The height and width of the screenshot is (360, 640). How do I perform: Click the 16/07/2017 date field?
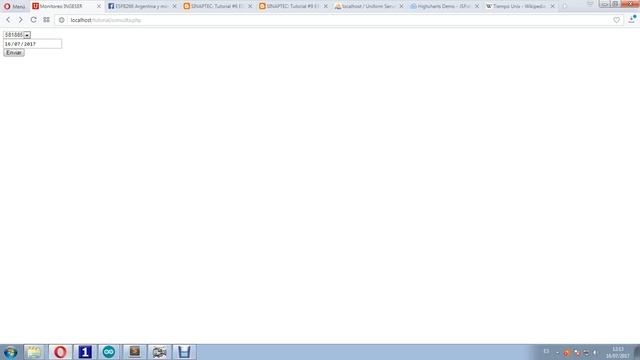click(x=33, y=44)
